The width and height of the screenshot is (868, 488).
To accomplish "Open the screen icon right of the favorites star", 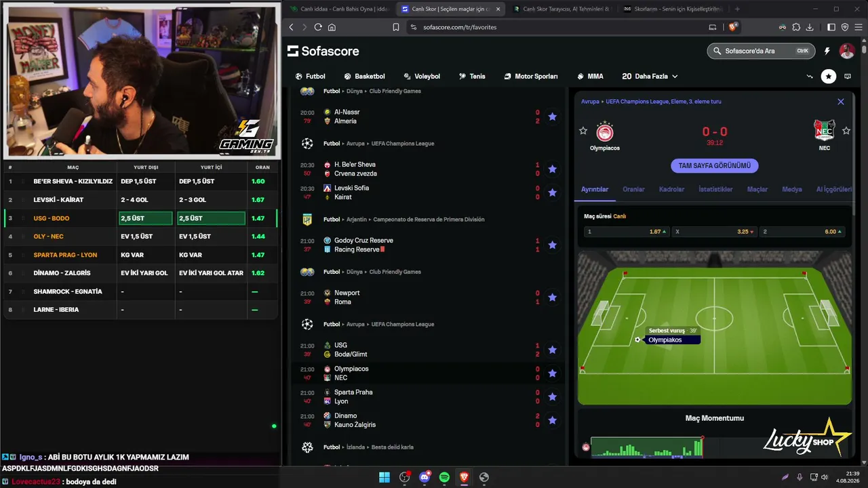I will click(848, 77).
